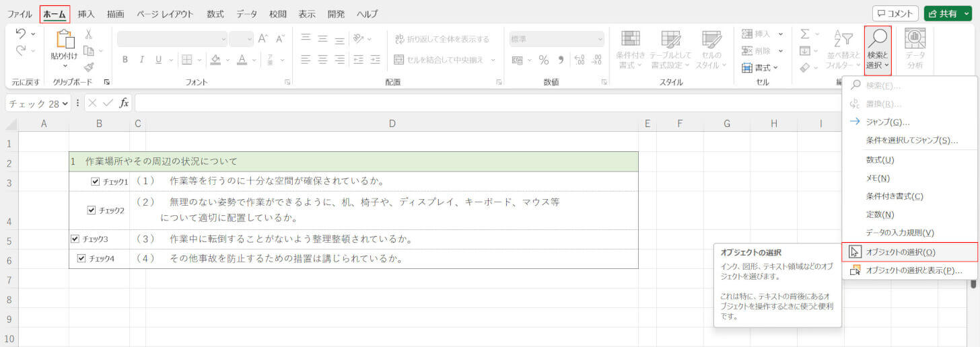
Task: Expand the Name Box dropdown
Action: (65, 104)
